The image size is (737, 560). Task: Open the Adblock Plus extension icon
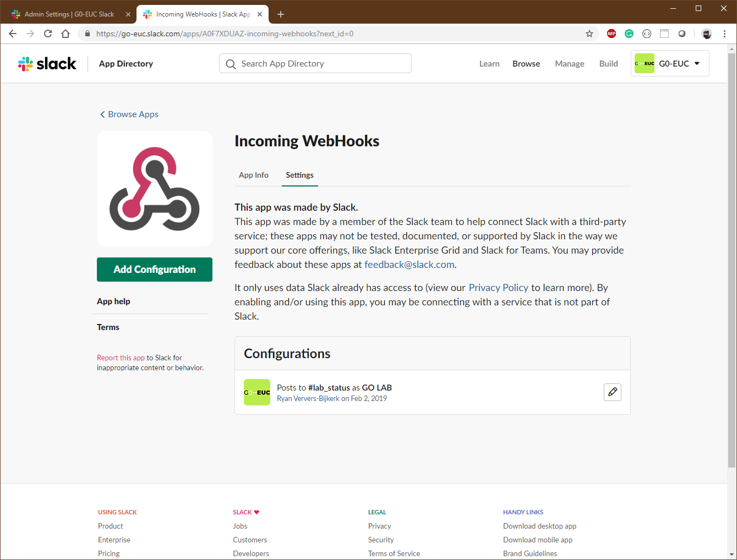click(611, 34)
